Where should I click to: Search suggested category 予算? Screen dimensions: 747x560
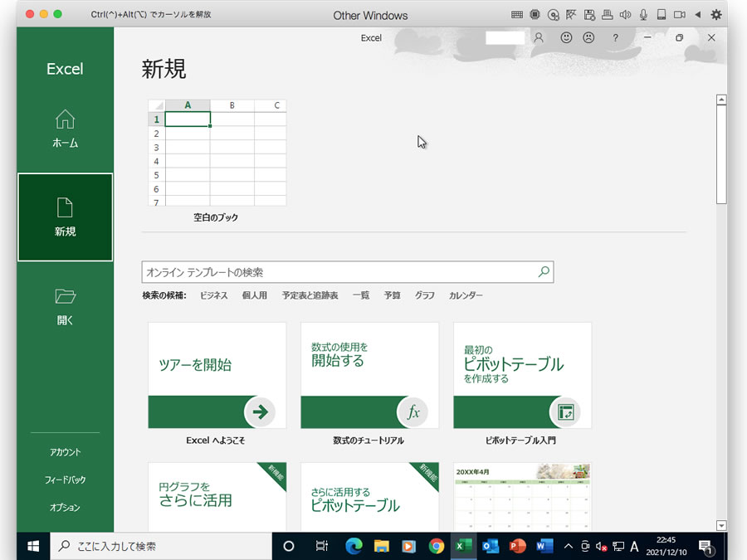point(392,295)
